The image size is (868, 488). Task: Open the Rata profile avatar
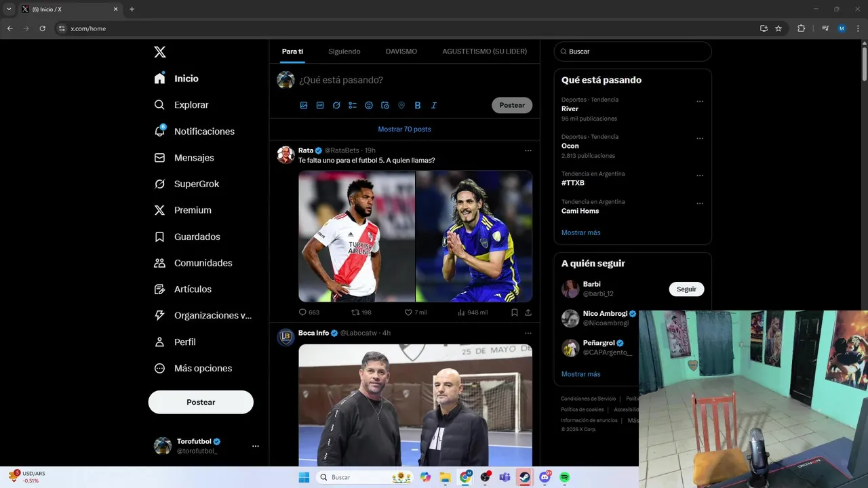tap(285, 155)
